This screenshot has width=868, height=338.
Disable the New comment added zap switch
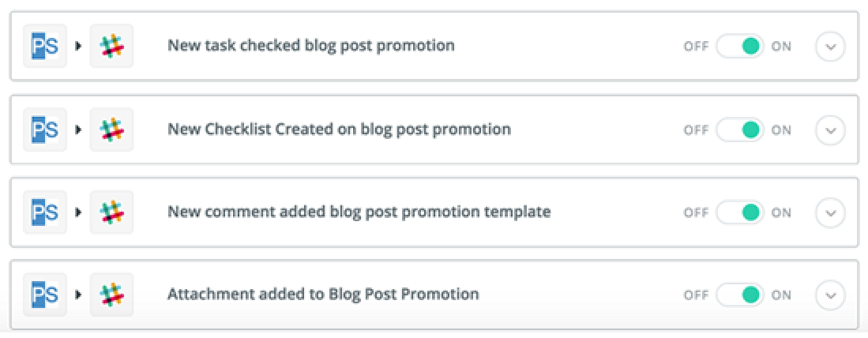coord(739,212)
